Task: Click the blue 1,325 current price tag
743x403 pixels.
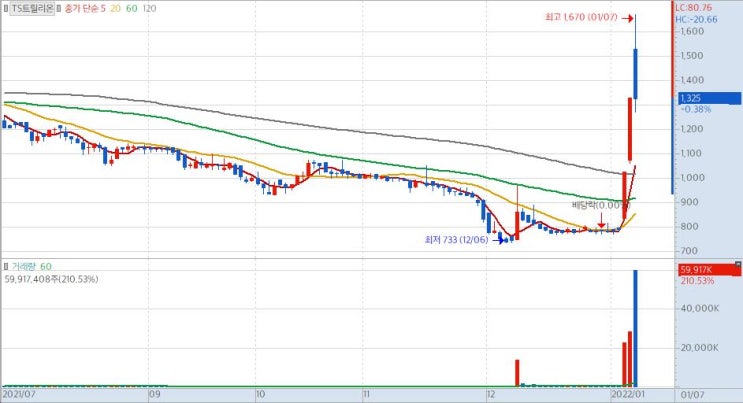Action: pyautogui.click(x=709, y=98)
